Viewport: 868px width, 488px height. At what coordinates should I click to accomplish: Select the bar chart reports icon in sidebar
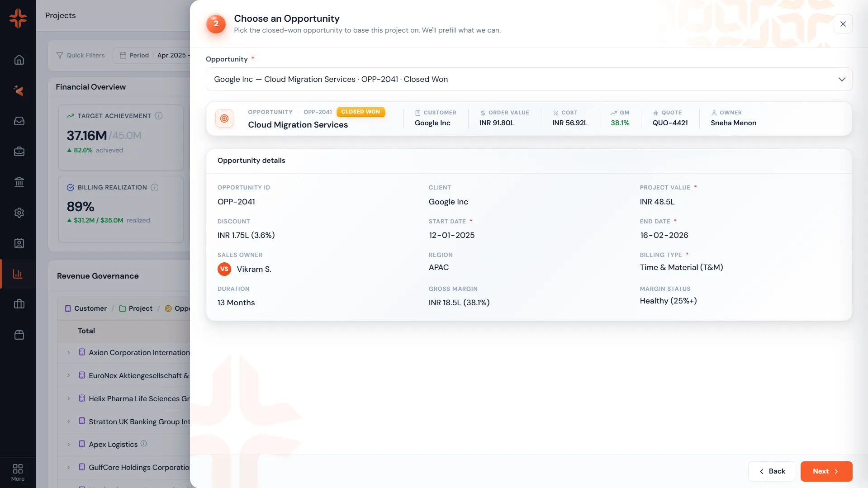(18, 274)
